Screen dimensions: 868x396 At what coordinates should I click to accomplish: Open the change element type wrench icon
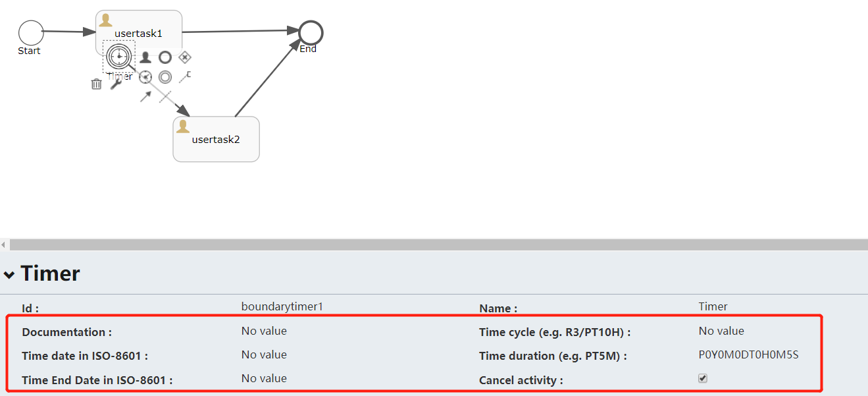pos(117,84)
